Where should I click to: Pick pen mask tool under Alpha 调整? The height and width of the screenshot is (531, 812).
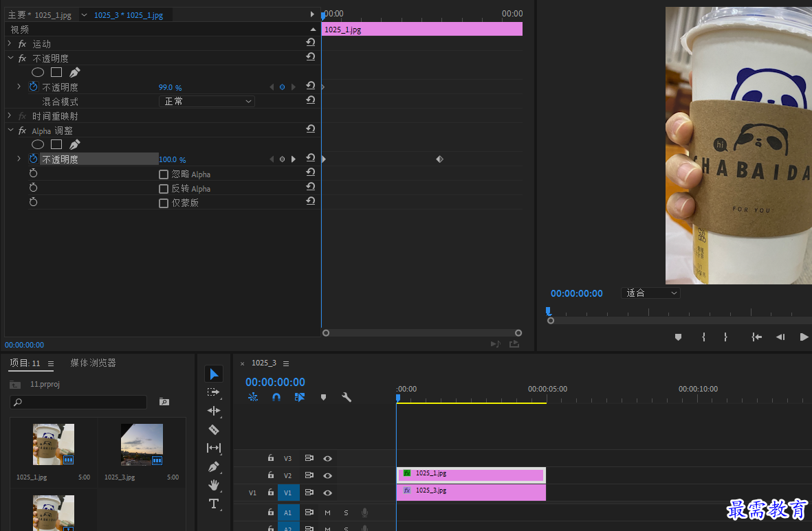[x=74, y=144]
